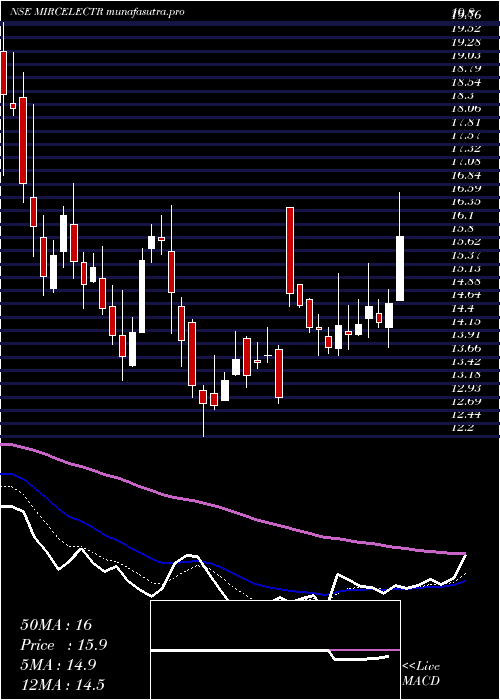Select the 14.15 price axis label
The image size is (500, 700).
[x=466, y=321]
